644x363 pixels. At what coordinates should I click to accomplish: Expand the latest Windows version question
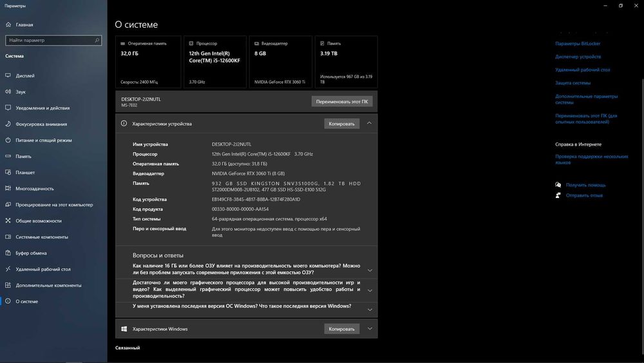tap(370, 309)
